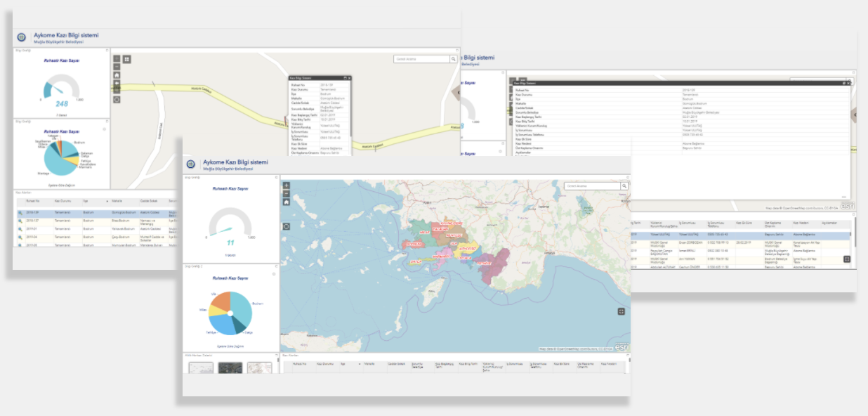Image resolution: width=868 pixels, height=416 pixels.
Task: Click the fullscreen icon in the right window table
Action: click(x=848, y=259)
